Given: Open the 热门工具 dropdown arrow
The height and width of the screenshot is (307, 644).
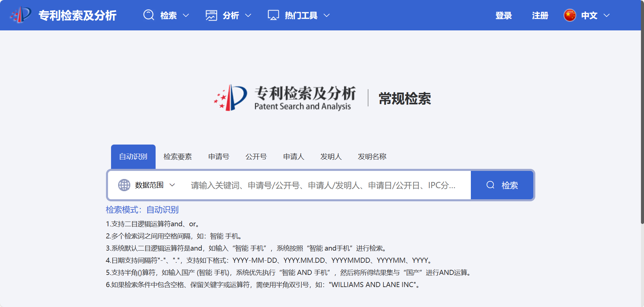Looking at the screenshot, I should pyautogui.click(x=326, y=16).
